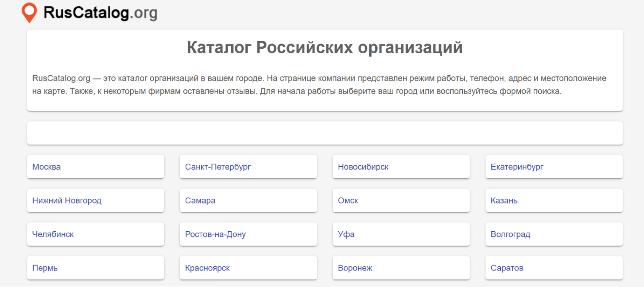Click the empty search form bar
The width and height of the screenshot is (644, 287).
click(x=325, y=133)
